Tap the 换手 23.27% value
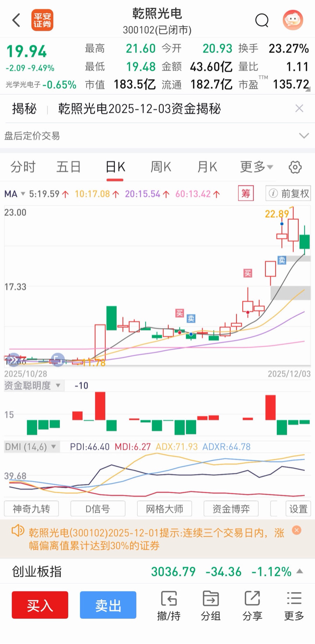Image resolution: width=315 pixels, height=644 pixels. pos(289,48)
